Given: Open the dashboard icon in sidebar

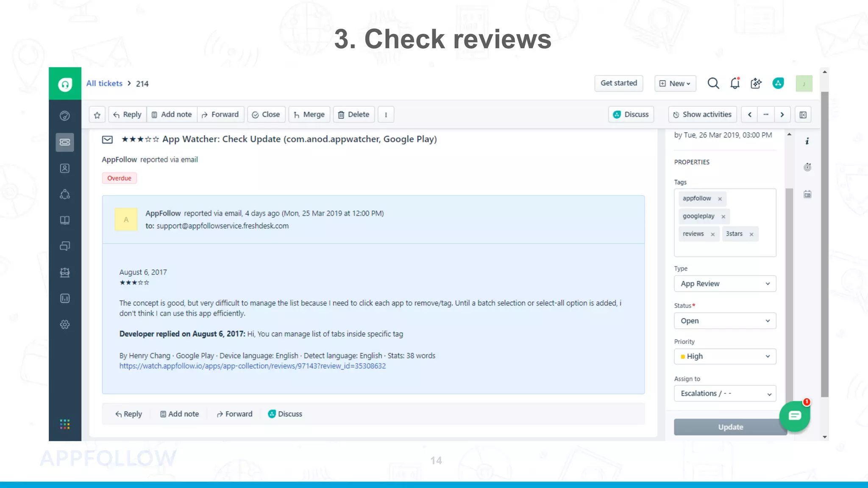Looking at the screenshot, I should click(x=65, y=116).
